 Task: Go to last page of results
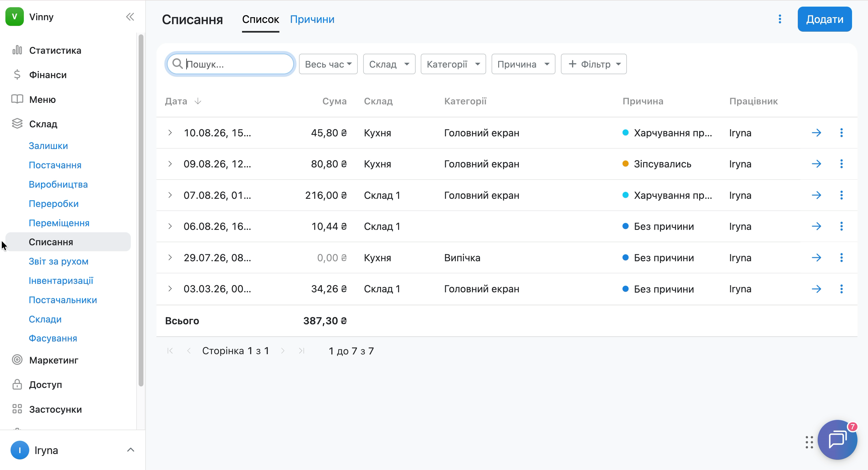tap(302, 351)
